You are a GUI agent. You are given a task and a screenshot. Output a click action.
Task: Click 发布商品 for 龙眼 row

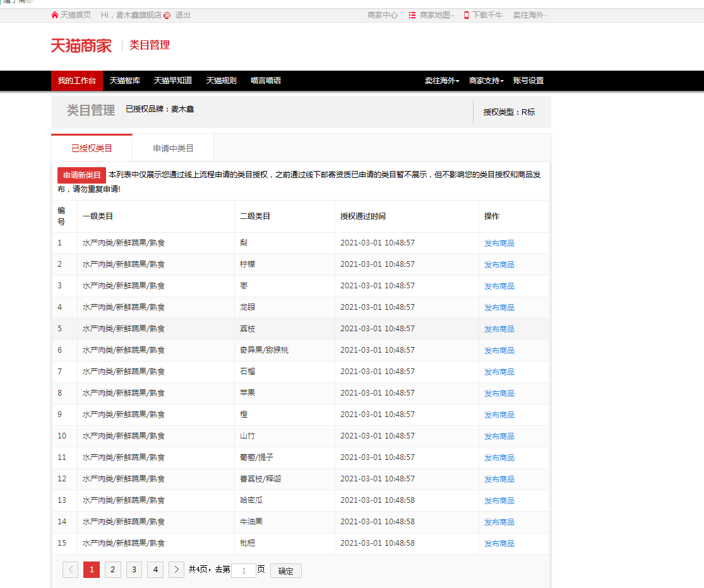(499, 308)
